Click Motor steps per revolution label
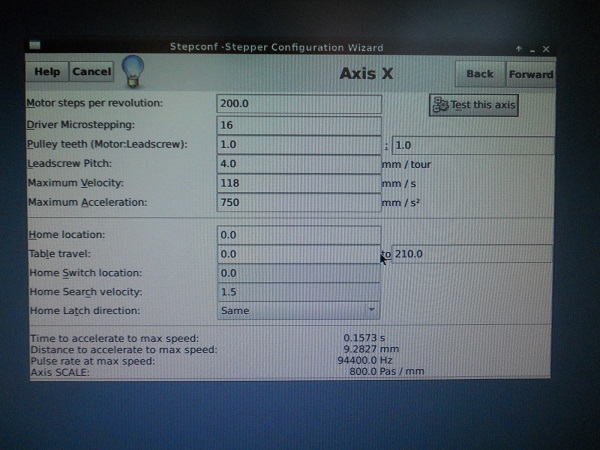The width and height of the screenshot is (600, 450). click(95, 103)
